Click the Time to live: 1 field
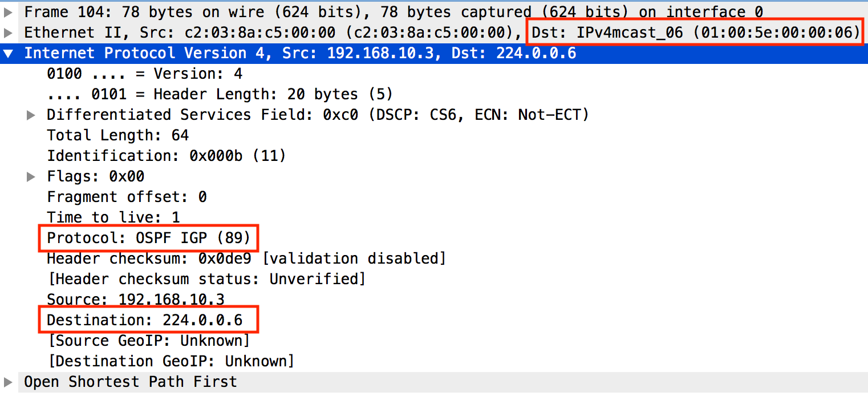This screenshot has height=404, width=868. (x=113, y=218)
